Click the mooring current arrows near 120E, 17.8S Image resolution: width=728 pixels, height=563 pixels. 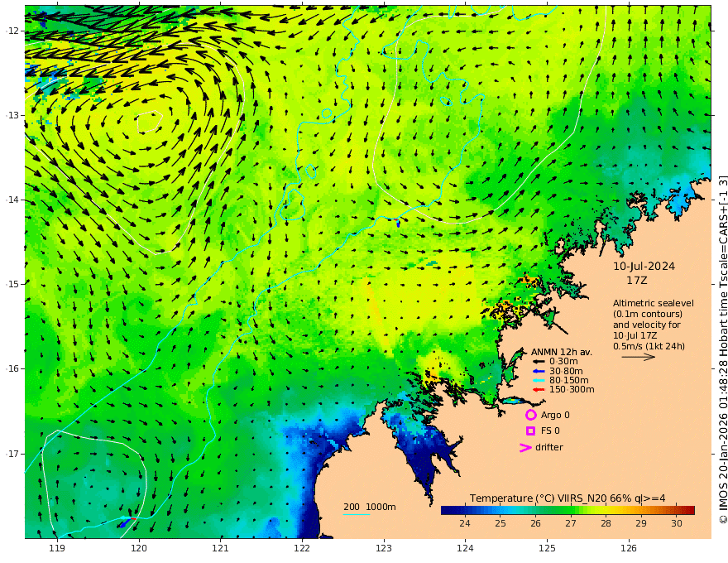click(127, 522)
